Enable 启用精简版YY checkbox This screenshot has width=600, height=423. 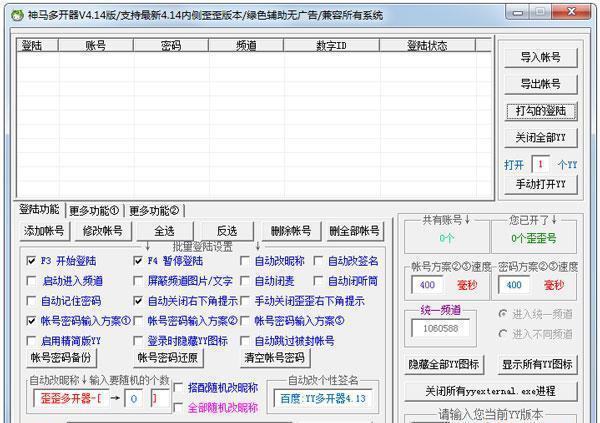coord(31,341)
